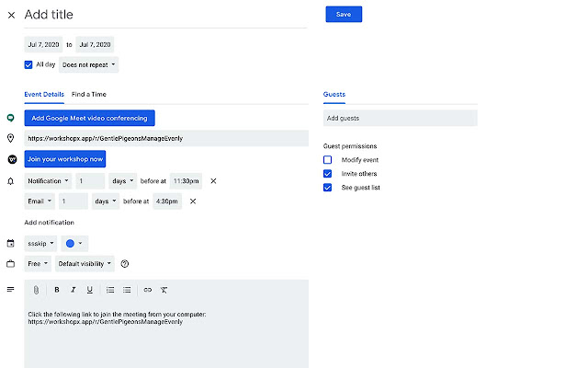
Task: Insert a bulleted list
Action: tap(127, 290)
